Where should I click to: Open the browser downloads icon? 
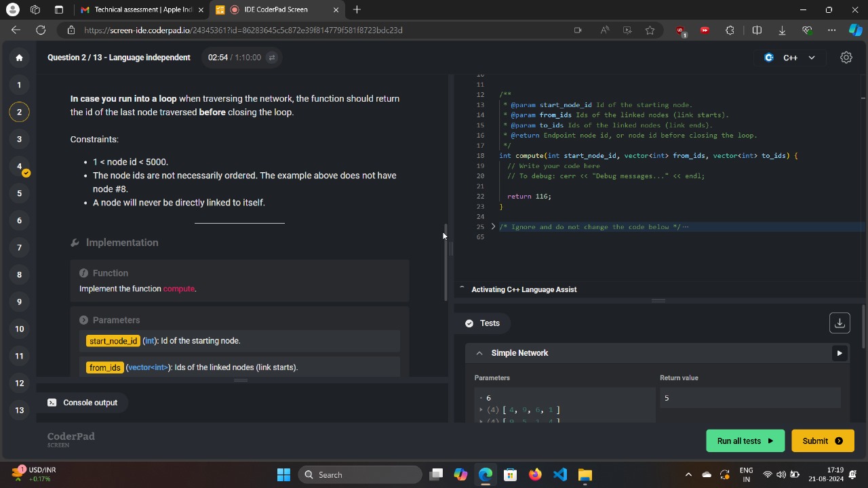(782, 30)
